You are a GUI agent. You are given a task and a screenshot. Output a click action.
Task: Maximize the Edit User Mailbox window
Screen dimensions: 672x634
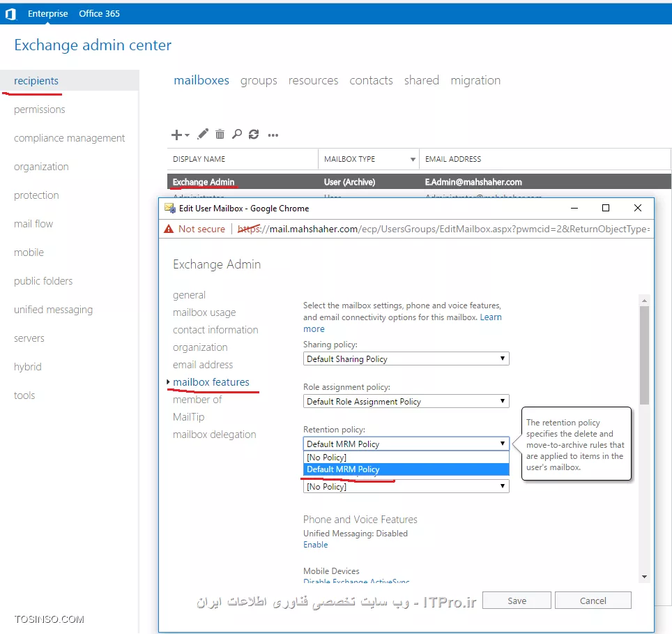pos(606,208)
